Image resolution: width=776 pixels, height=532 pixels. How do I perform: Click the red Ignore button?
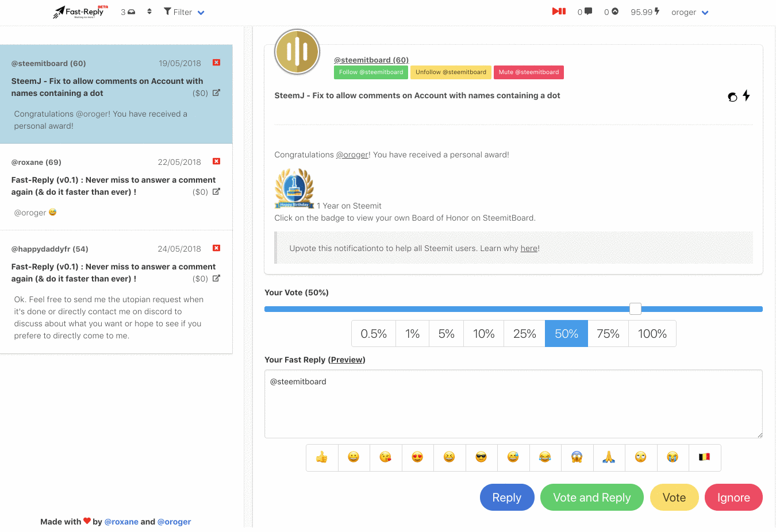[733, 498]
